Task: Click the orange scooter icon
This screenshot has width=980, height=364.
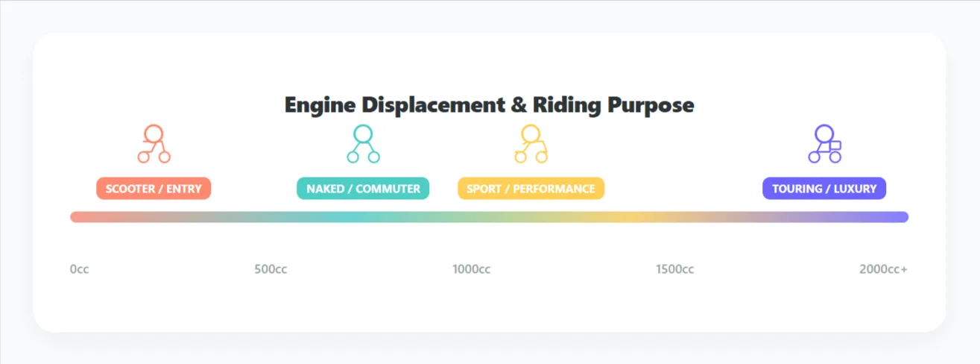Action: coord(154,144)
